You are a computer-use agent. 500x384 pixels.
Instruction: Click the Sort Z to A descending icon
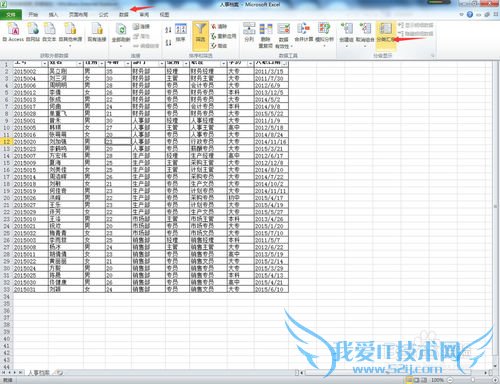tap(168, 43)
